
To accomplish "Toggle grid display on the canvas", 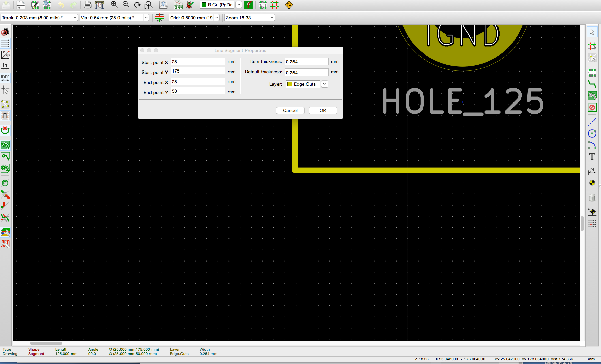I will [5, 43].
